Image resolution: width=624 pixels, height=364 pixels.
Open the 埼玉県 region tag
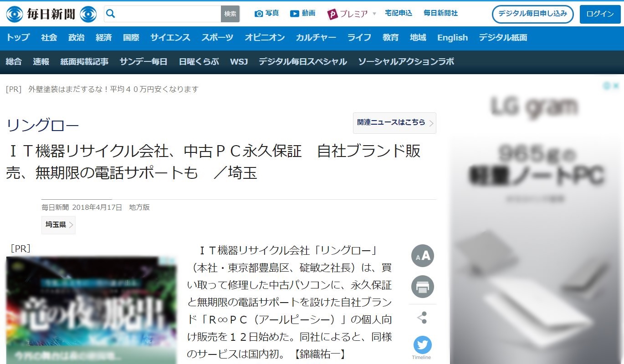58,225
